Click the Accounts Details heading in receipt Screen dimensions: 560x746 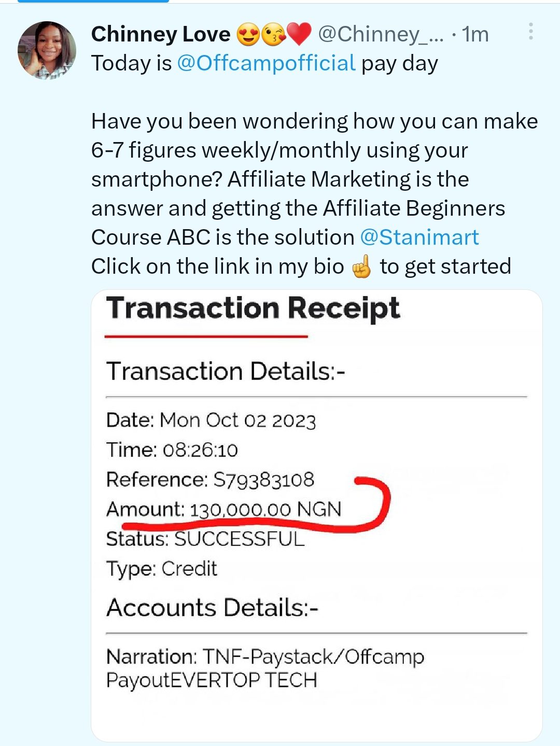point(212,608)
